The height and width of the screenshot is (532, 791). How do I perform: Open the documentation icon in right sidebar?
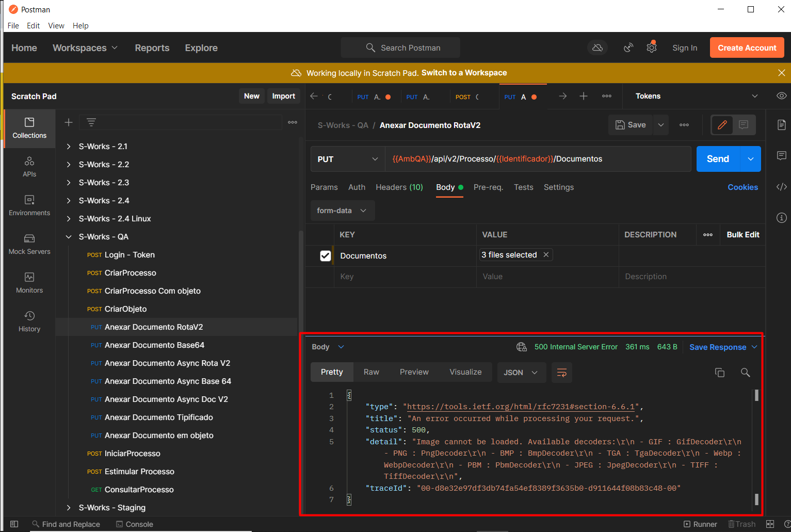click(782, 125)
